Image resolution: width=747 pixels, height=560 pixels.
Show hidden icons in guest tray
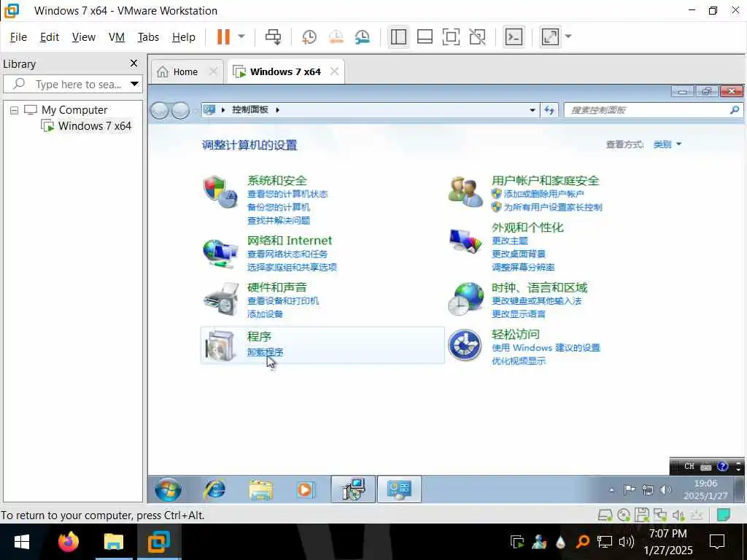[x=612, y=489]
